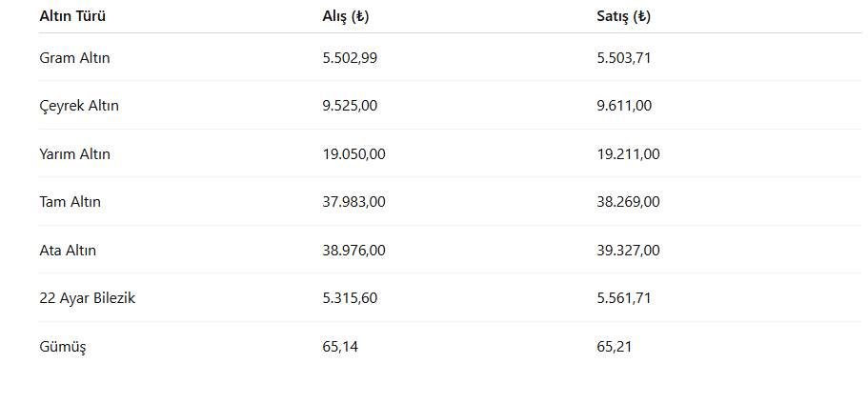This screenshot has width=868, height=404.
Task: Click Gümüş selling price 65,21
Action: 615,347
